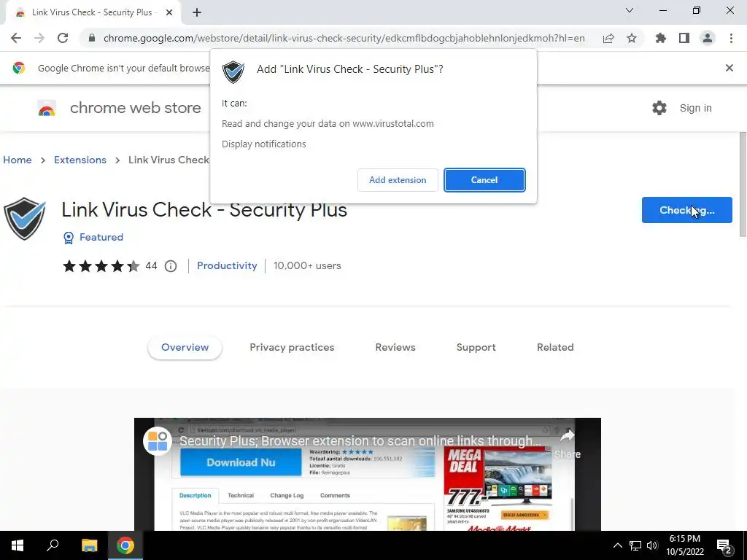Image resolution: width=747 pixels, height=560 pixels.
Task: Expand the tab search chevron
Action: pos(630,10)
